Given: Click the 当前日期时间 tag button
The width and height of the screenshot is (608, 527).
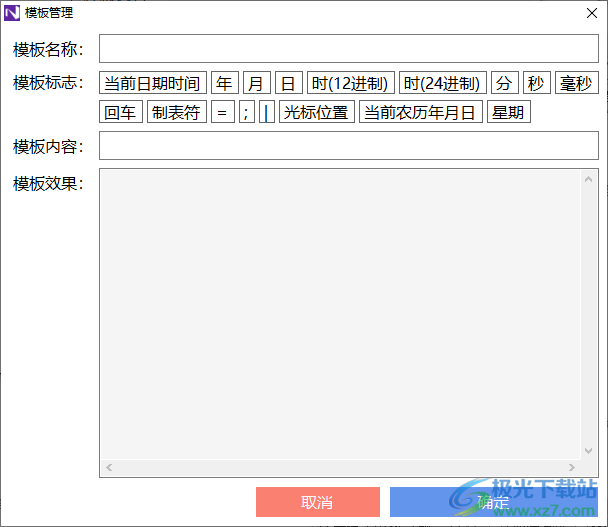Looking at the screenshot, I should tap(153, 83).
